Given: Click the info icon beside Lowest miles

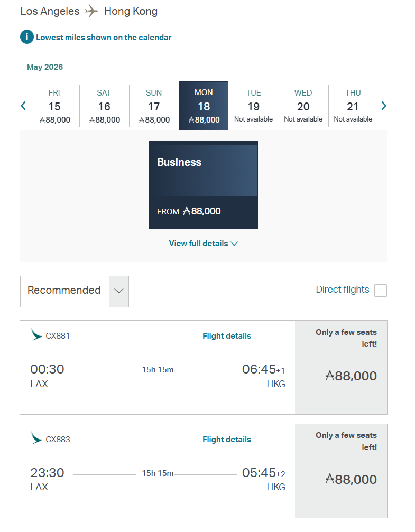Looking at the screenshot, I should pos(27,38).
